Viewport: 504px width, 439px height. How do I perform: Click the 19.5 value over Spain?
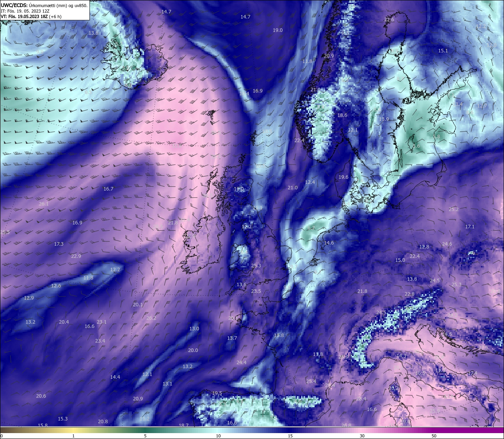click(x=217, y=393)
